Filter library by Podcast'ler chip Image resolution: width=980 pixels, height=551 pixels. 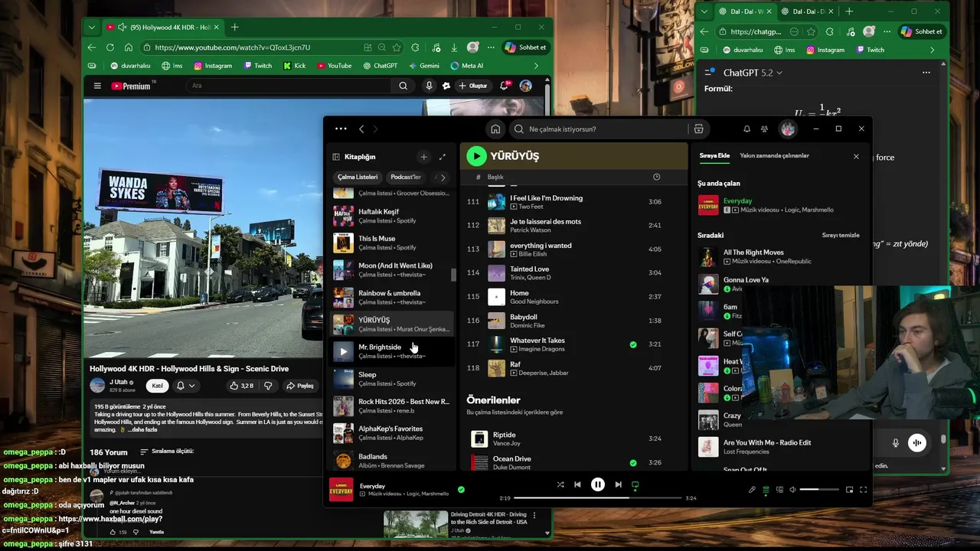click(x=406, y=177)
